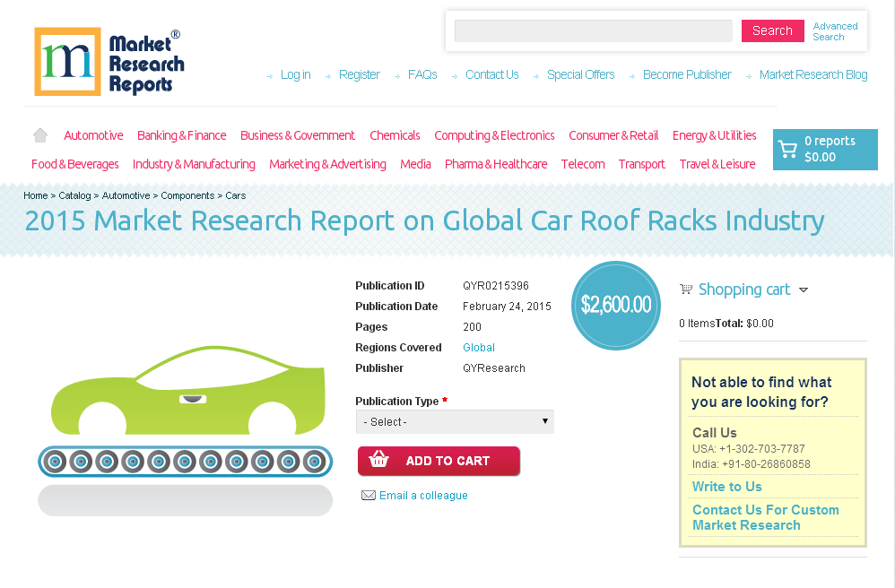
Task: Open Contact Us For Custom Market Research
Action: coord(766,517)
